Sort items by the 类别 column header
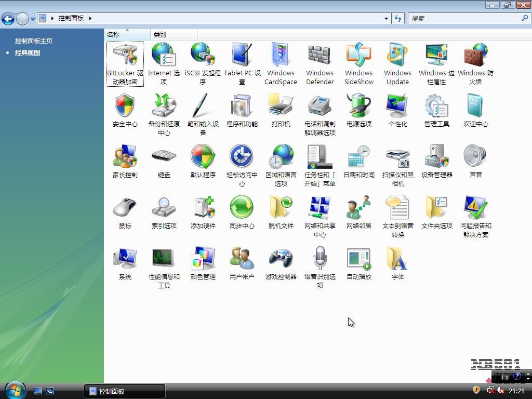 (x=160, y=34)
